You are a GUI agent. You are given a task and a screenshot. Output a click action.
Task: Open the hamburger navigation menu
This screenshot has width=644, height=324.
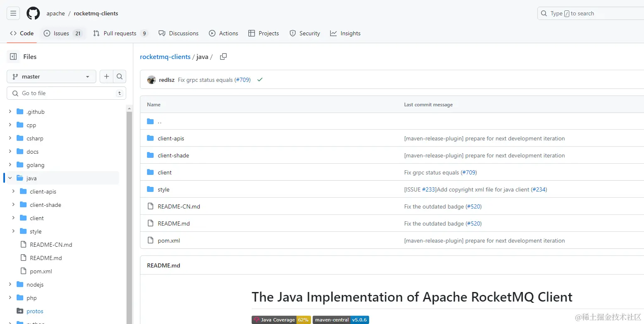pyautogui.click(x=13, y=13)
